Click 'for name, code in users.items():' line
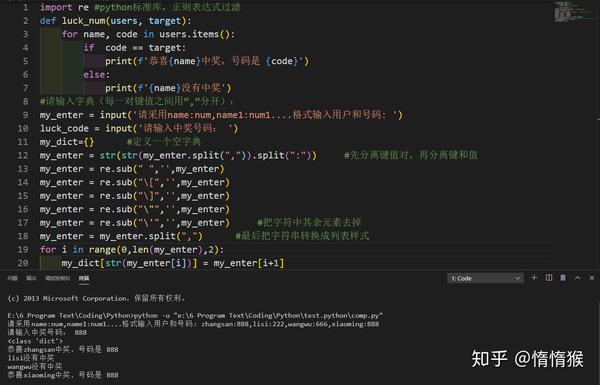Image resolution: width=600 pixels, height=385 pixels. [x=148, y=34]
